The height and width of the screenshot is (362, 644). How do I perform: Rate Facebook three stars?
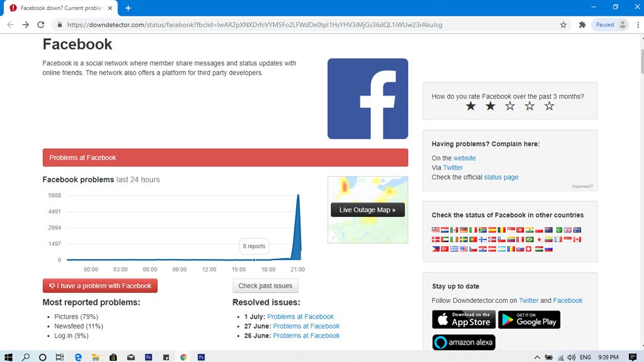509,106
